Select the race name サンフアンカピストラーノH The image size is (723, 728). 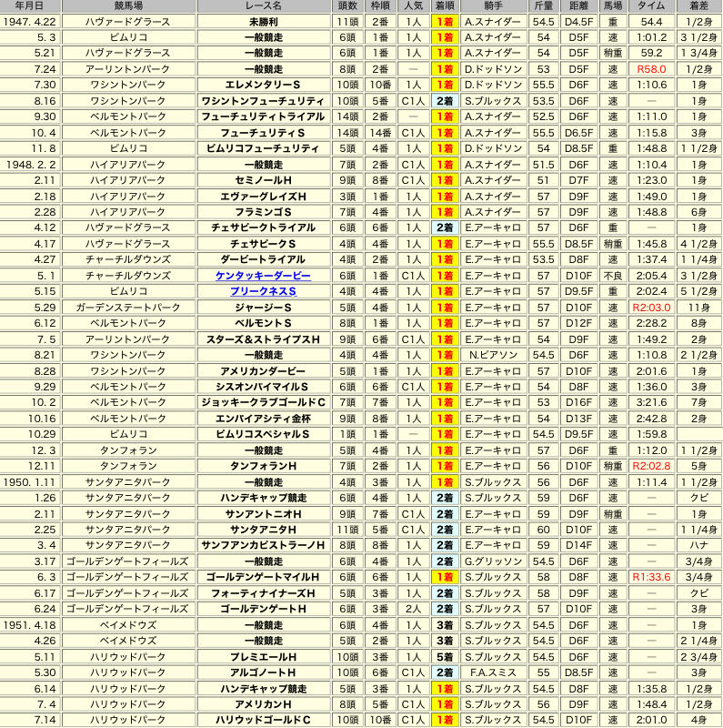pyautogui.click(x=263, y=545)
